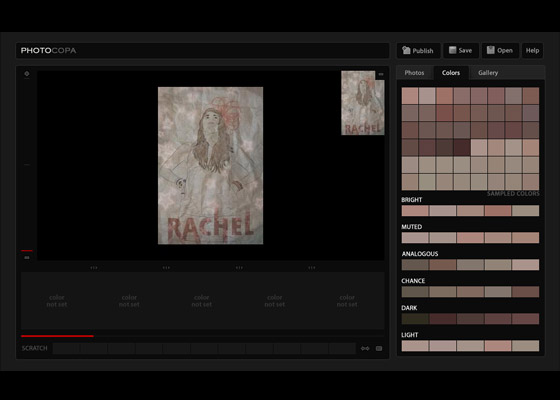Pick the darkest first swatch in the Dark row
Image resolution: width=560 pixels, height=400 pixels.
[415, 319]
